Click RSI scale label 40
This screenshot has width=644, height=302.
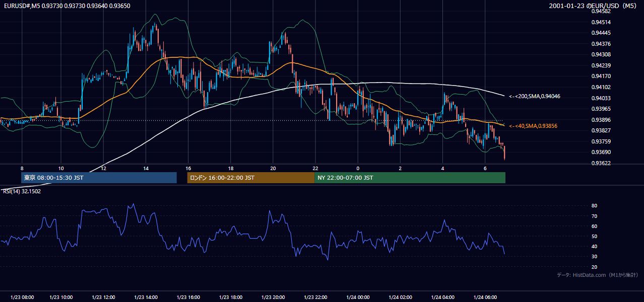(x=595, y=246)
